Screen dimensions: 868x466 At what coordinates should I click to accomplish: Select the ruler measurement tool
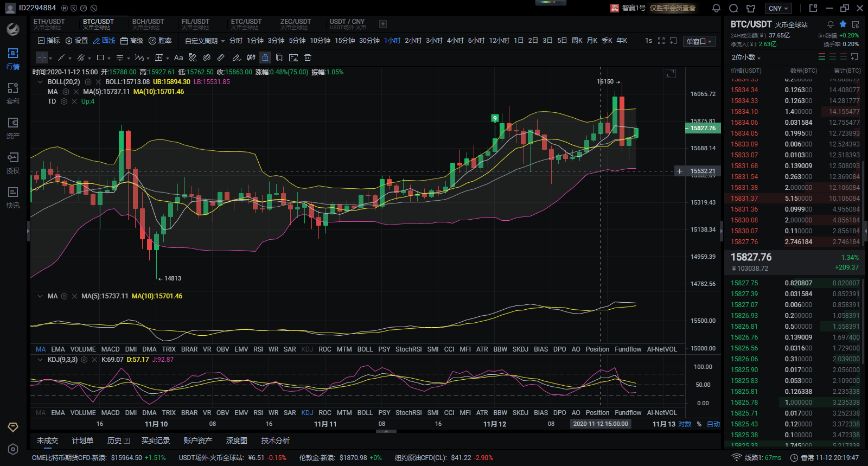click(221, 58)
